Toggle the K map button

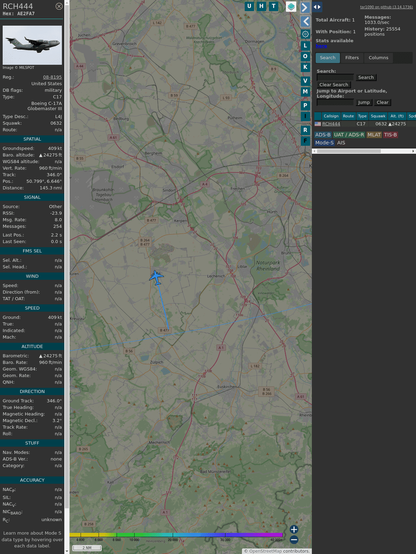(x=305, y=67)
